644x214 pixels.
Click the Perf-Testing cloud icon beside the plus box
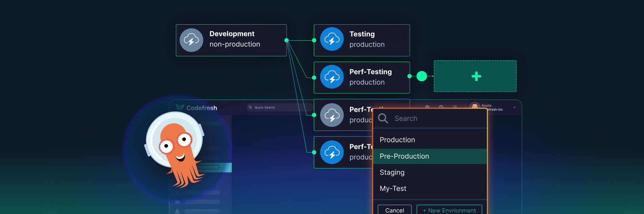[x=332, y=77]
